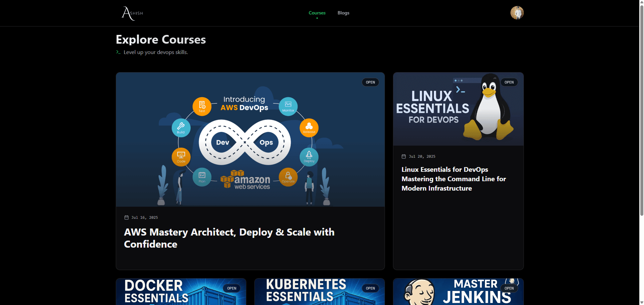Go to the Blogs nav tab
The width and height of the screenshot is (644, 305).
(343, 13)
